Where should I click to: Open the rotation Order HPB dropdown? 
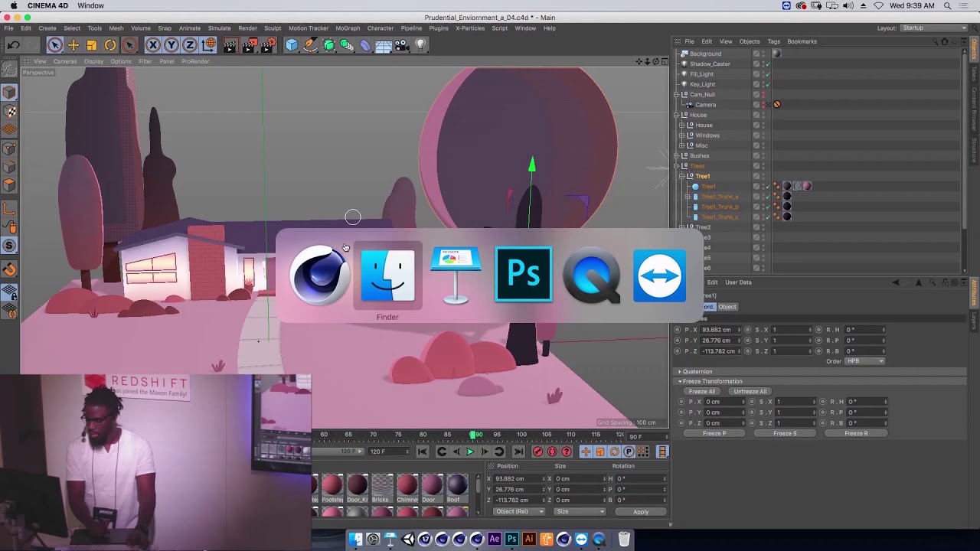tap(864, 361)
